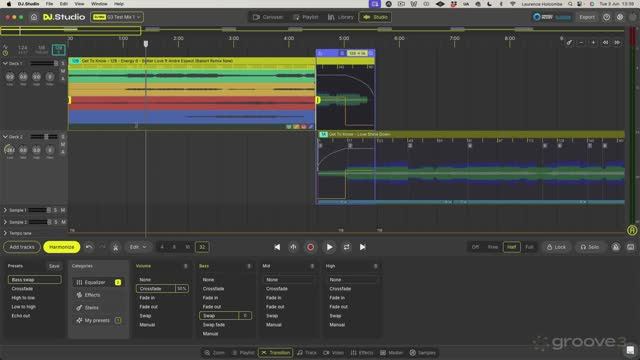Set snap option to Full
This screenshot has width=640, height=360.
point(529,247)
